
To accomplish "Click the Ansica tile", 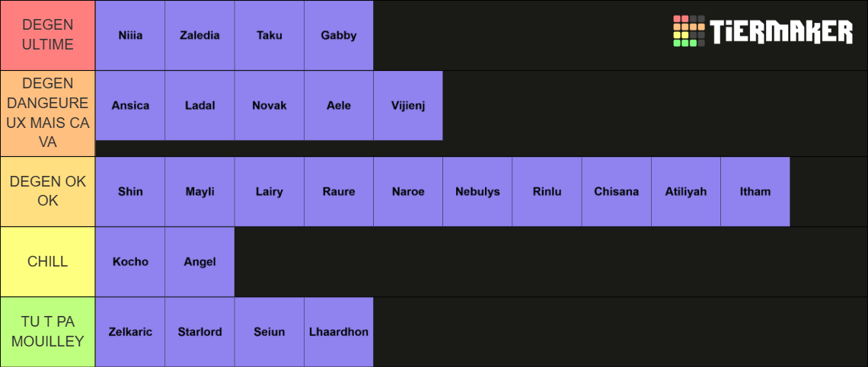I will click(130, 105).
